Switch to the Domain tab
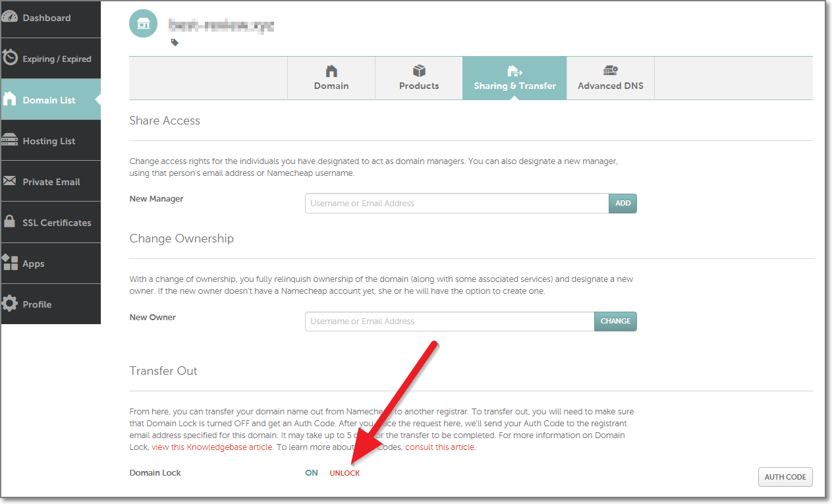 click(331, 78)
